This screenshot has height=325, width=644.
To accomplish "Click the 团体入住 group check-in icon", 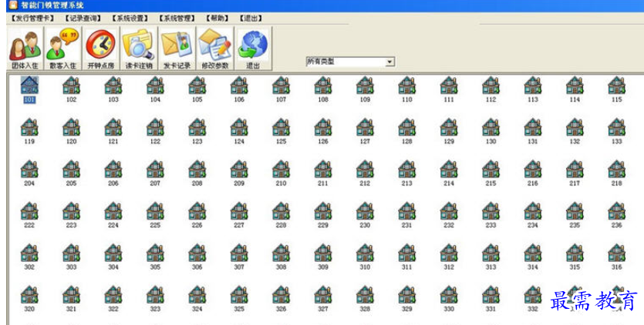I will (x=25, y=49).
